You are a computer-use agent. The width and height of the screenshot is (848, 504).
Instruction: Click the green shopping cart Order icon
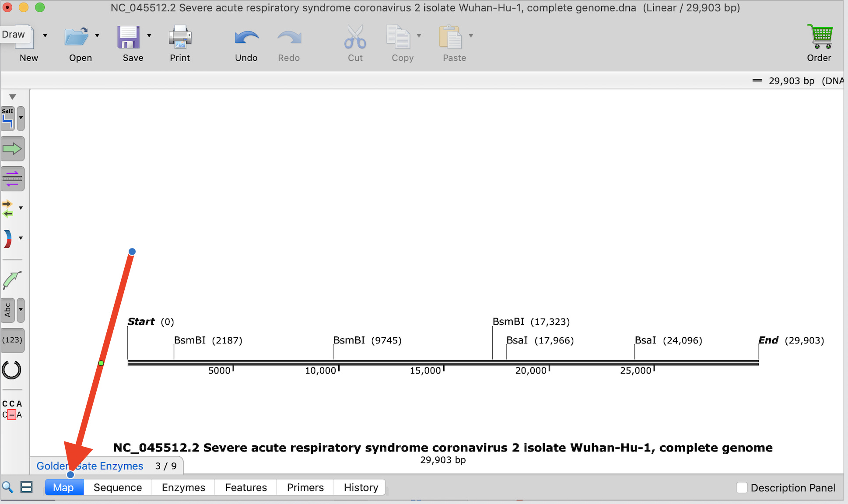point(819,36)
